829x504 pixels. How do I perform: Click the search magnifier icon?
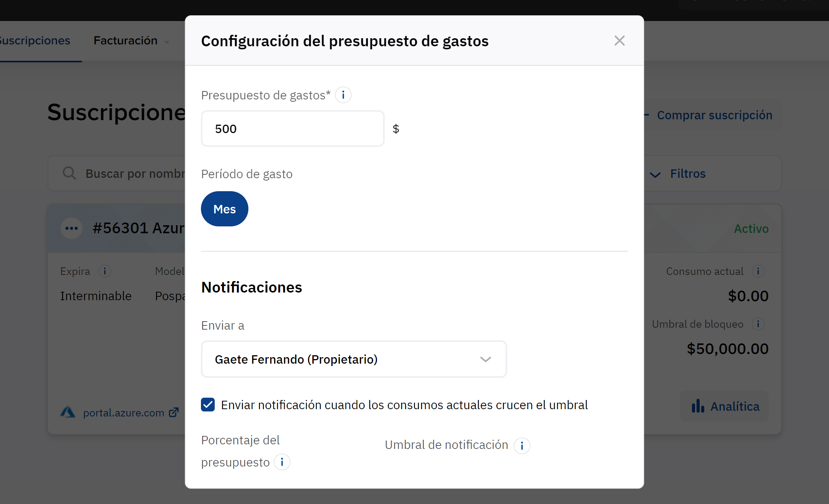69,173
